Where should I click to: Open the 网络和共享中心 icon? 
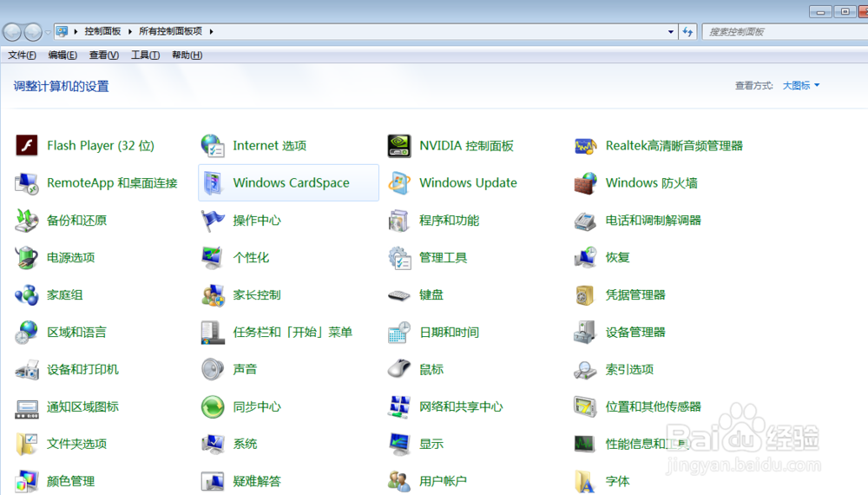pos(399,407)
